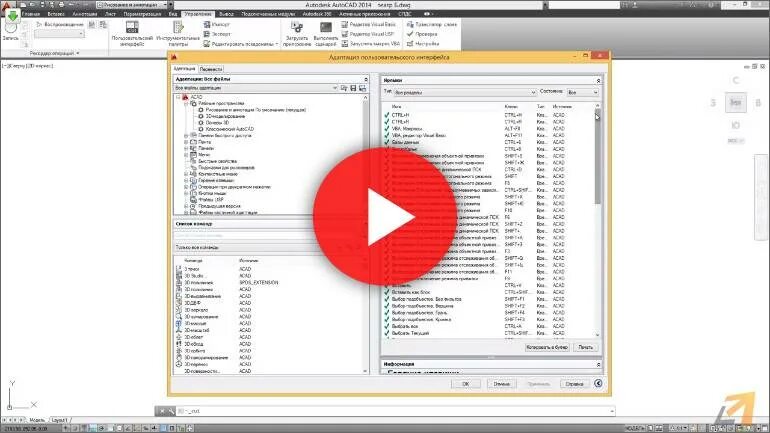Expand the Панели tree node
The width and height of the screenshot is (770, 433).
(x=186, y=148)
